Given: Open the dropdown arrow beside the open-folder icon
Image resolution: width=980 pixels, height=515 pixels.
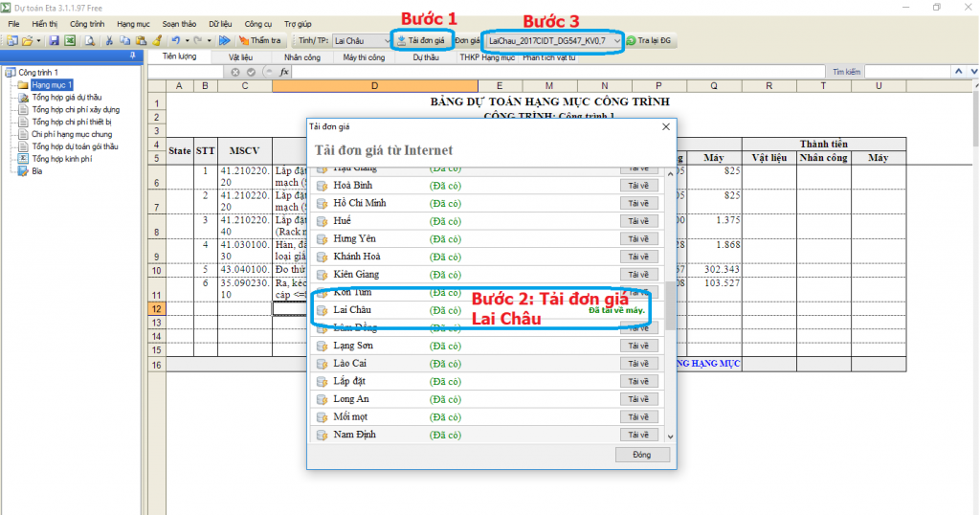Looking at the screenshot, I should click(38, 41).
